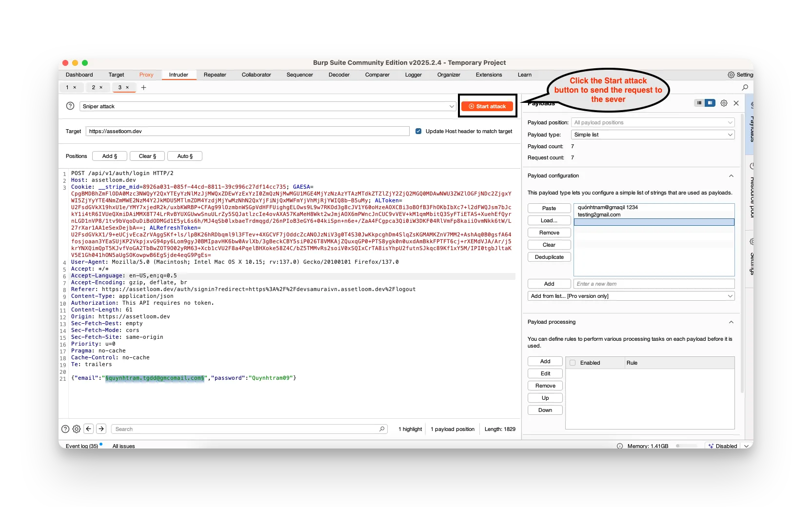Click the tab bar search magnifier
This screenshot has width=812, height=507.
point(745,87)
